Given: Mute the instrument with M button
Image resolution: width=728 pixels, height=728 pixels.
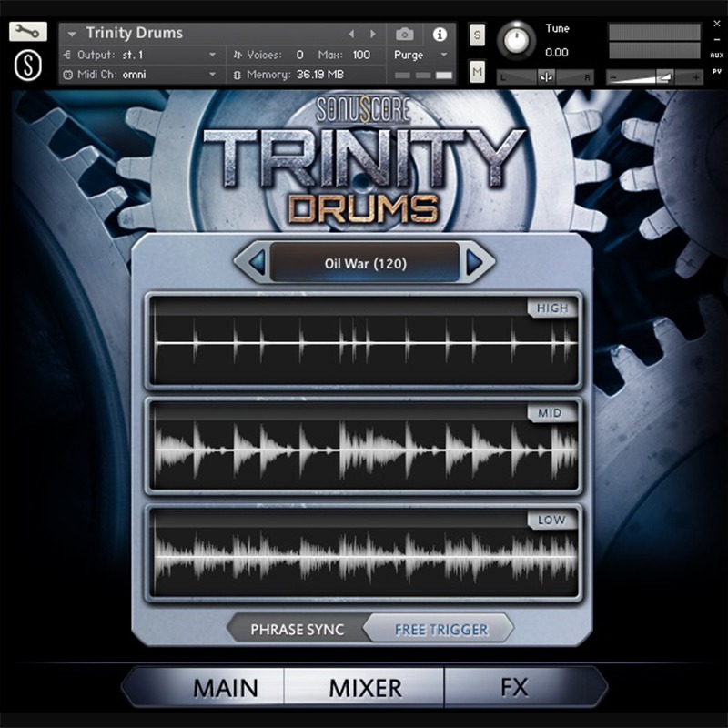Looking at the screenshot, I should [477, 72].
